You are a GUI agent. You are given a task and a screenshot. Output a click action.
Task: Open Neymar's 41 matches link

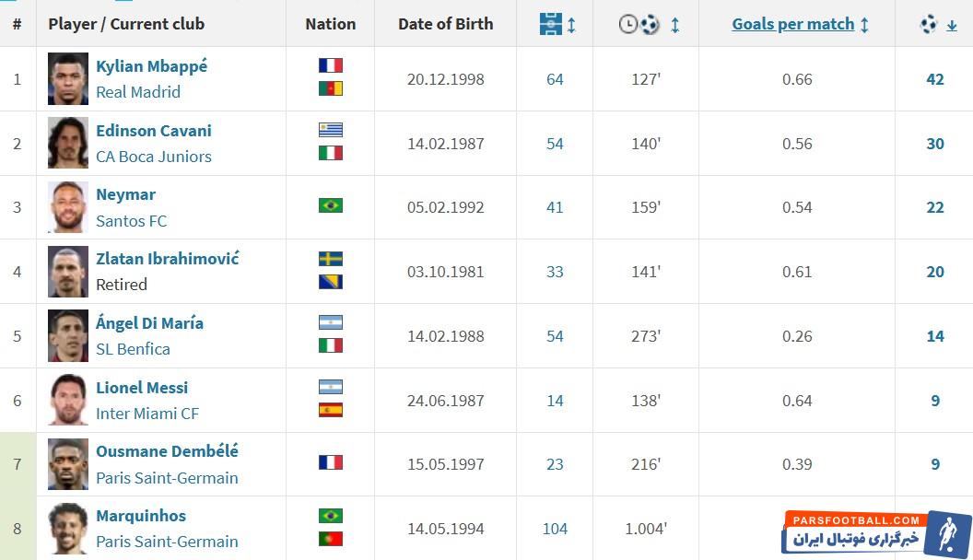[555, 207]
